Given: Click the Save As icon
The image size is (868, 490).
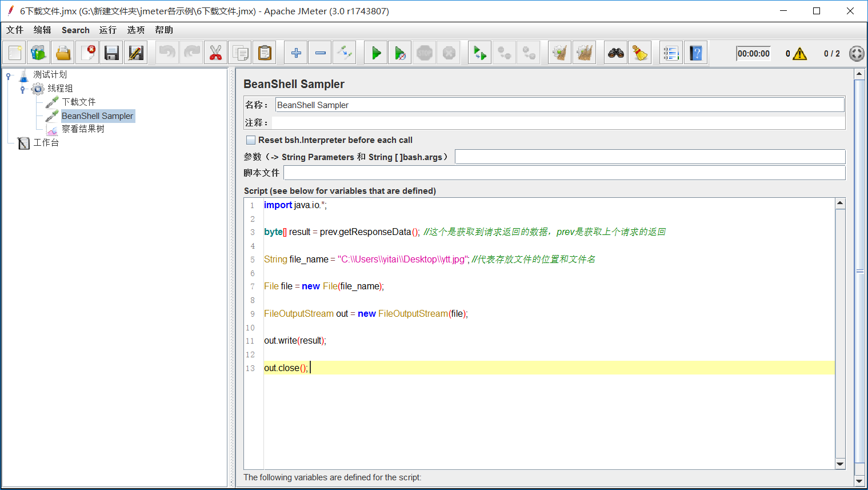Looking at the screenshot, I should coord(136,53).
